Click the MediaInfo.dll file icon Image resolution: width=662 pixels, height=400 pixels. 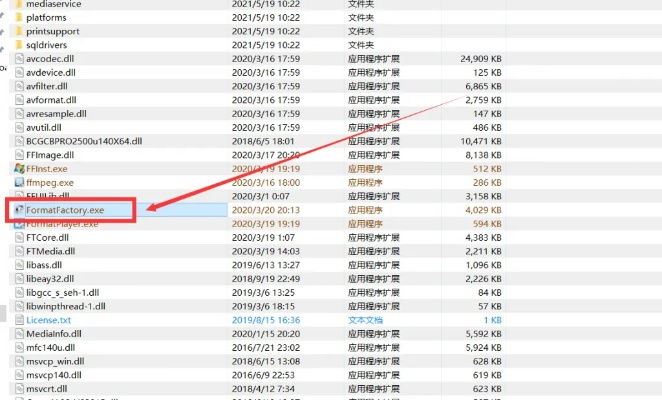pyautogui.click(x=19, y=334)
